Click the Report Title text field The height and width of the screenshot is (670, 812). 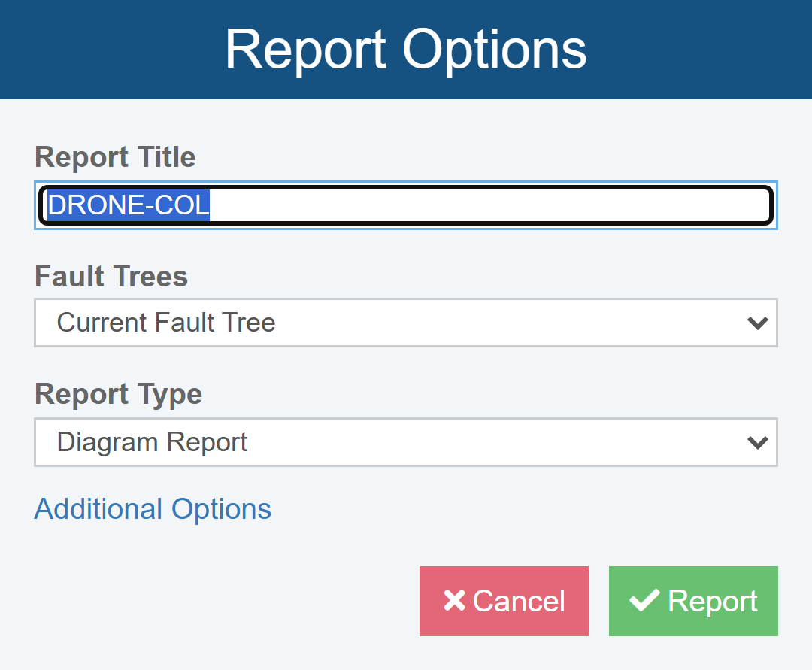click(406, 205)
